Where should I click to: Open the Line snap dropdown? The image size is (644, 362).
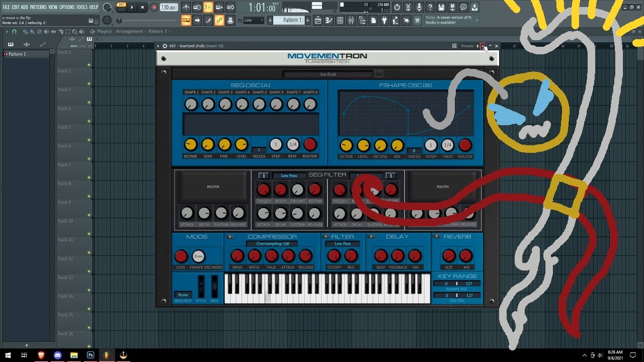[x=253, y=21]
